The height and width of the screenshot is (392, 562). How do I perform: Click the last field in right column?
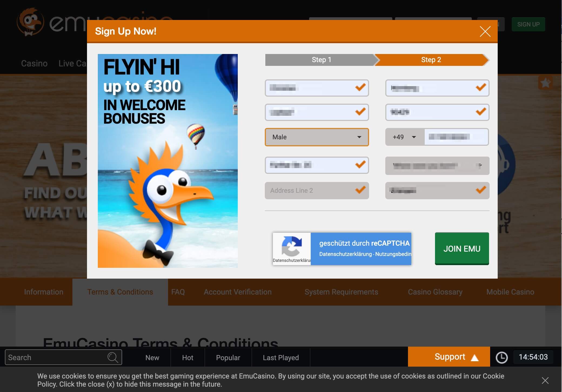click(437, 191)
